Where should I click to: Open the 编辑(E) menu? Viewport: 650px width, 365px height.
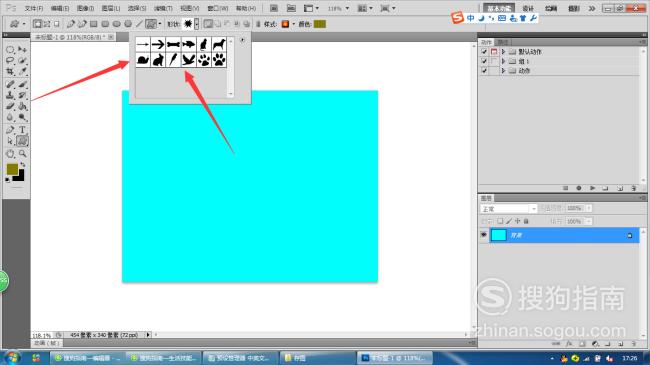pos(60,8)
